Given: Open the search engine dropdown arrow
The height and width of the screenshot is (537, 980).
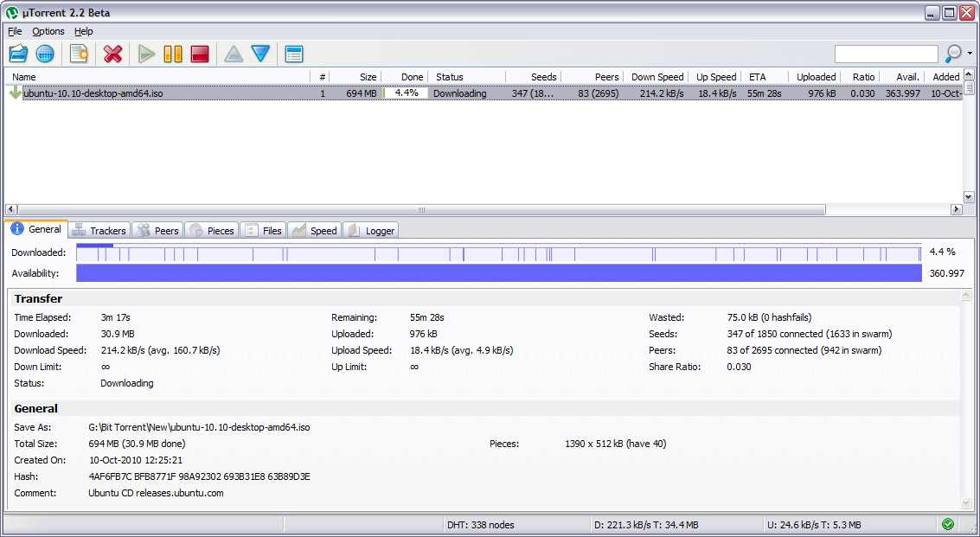Looking at the screenshot, I should tap(970, 54).
